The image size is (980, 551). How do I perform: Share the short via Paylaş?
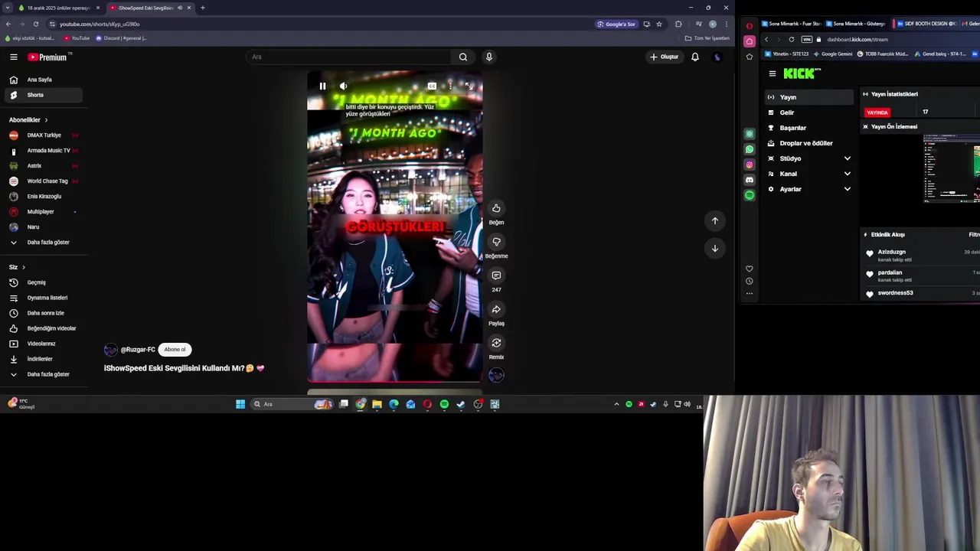pos(496,309)
